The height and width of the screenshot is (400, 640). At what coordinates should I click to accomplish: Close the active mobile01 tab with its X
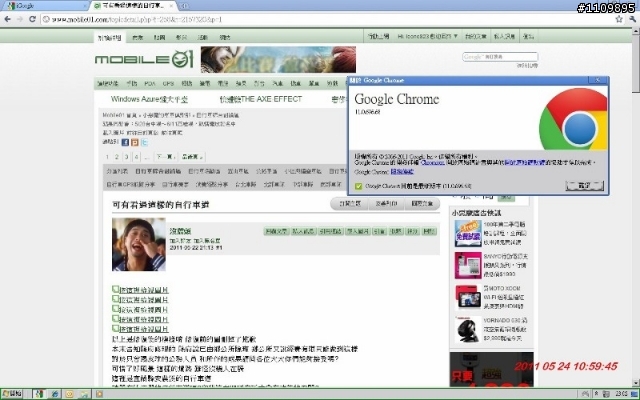click(x=171, y=6)
